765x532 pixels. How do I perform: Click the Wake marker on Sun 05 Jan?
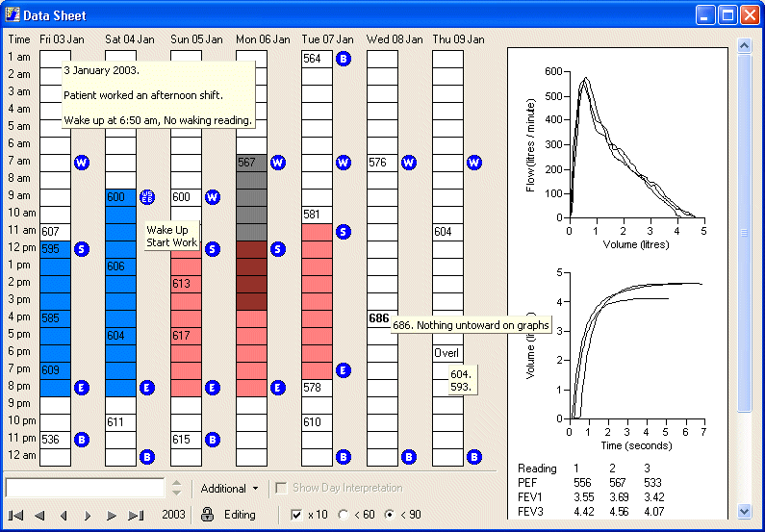[x=213, y=197]
